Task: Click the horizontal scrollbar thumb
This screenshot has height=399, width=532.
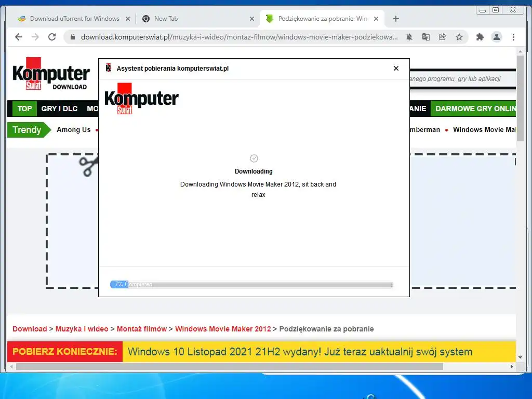Action: (229, 366)
